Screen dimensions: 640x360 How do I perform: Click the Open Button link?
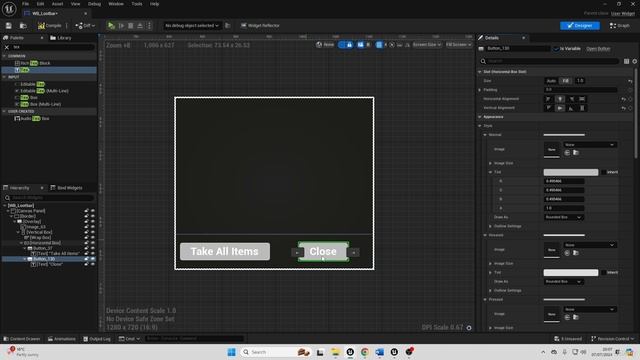click(598, 49)
